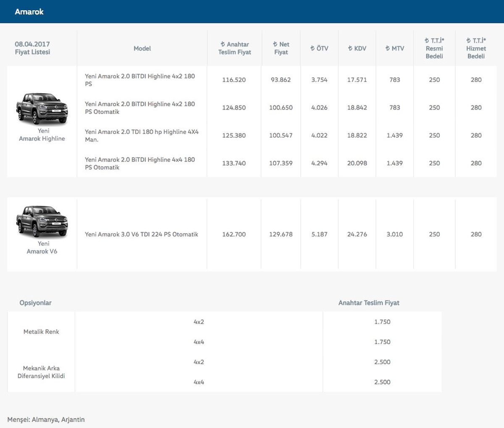This screenshot has height=428, width=504.
Task: Click the price 116.520
Action: pyautogui.click(x=234, y=80)
